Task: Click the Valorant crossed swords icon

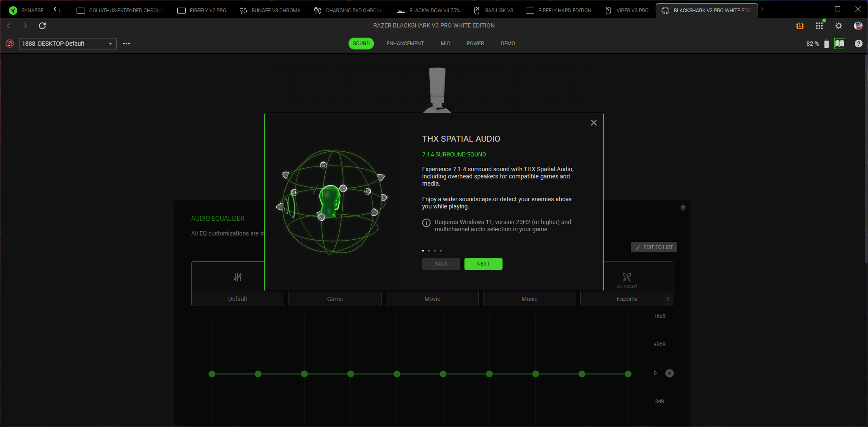Action: pyautogui.click(x=627, y=277)
